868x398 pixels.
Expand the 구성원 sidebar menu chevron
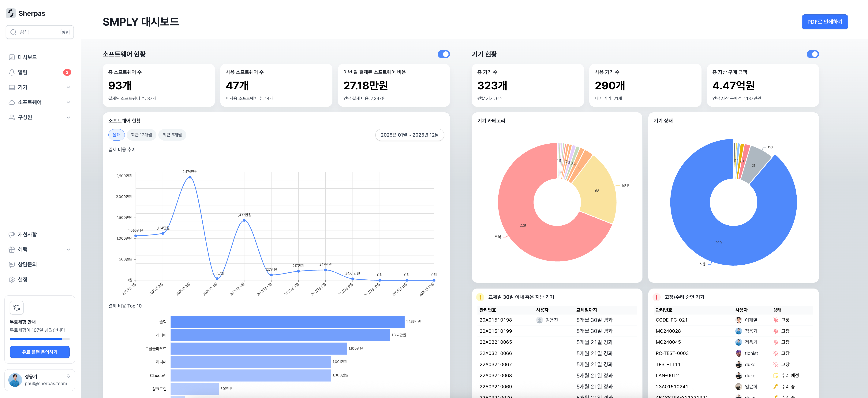tap(68, 117)
